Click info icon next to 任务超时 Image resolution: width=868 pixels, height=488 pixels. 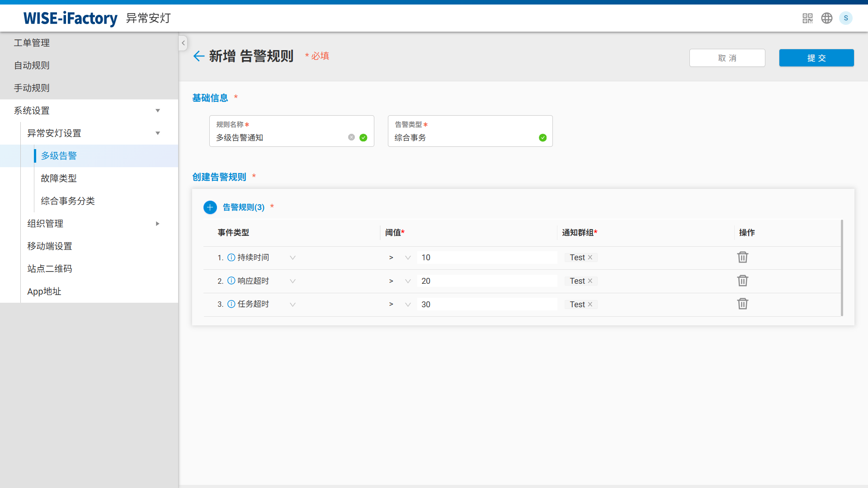coord(231,304)
